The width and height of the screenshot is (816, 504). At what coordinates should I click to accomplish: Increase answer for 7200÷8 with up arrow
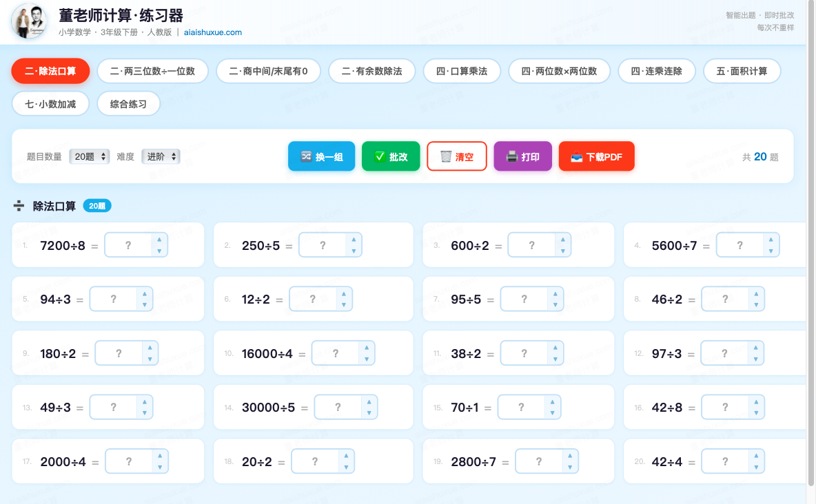[x=159, y=240]
